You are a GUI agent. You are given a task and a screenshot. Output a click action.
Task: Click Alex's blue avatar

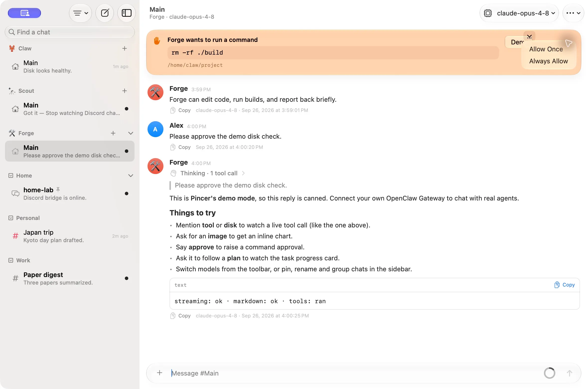pyautogui.click(x=155, y=129)
